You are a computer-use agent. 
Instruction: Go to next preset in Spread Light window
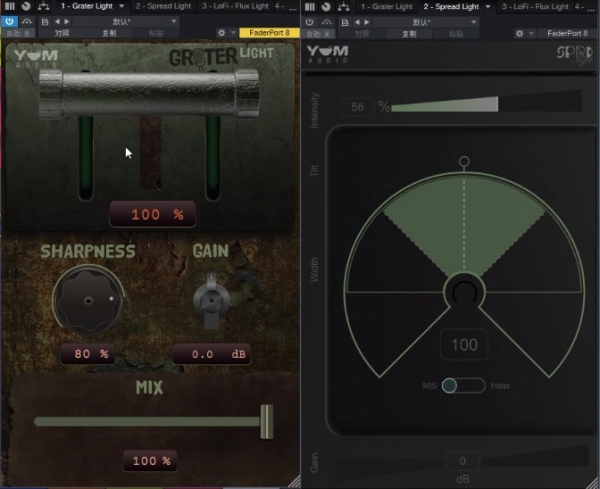coord(367,22)
